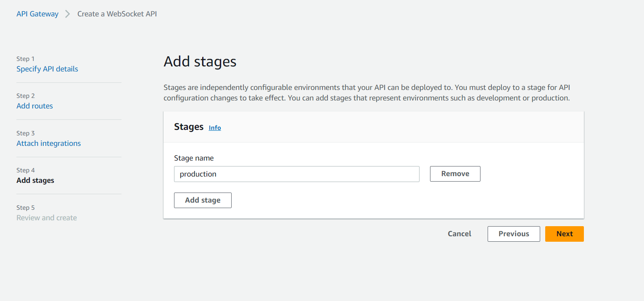The height and width of the screenshot is (301, 644).
Task: Proceed with the orange Next button
Action: [564, 234]
